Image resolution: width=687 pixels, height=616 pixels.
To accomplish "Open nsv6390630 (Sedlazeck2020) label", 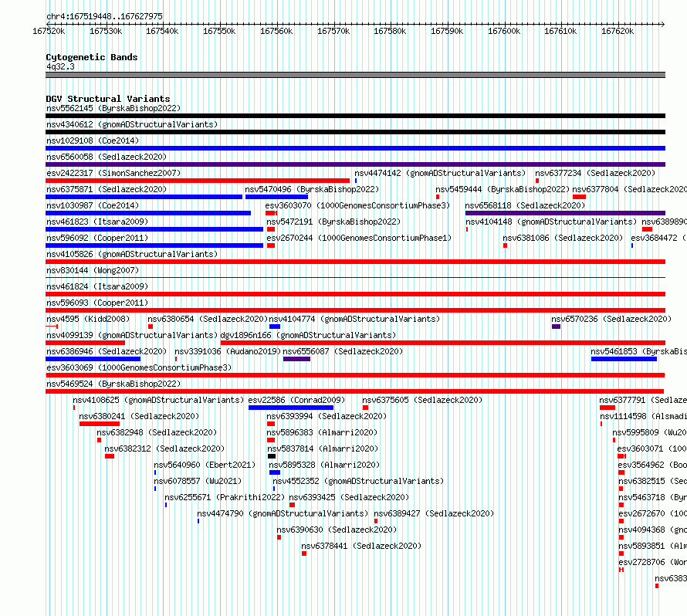I will [337, 530].
